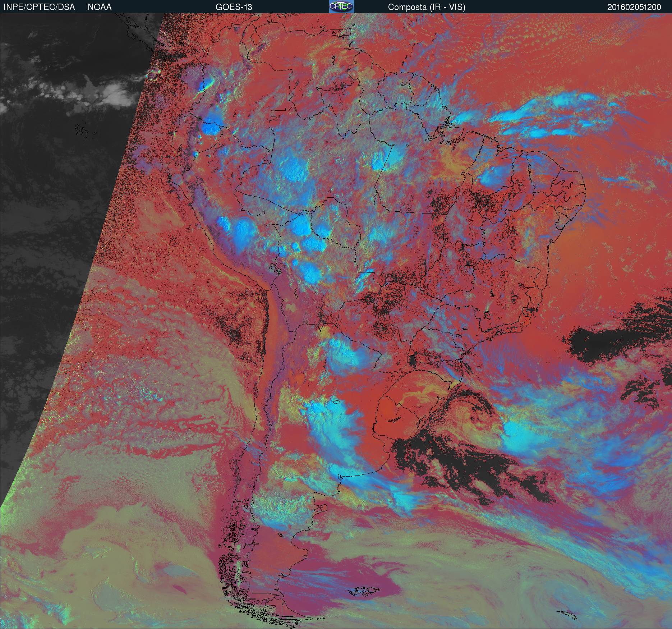The width and height of the screenshot is (672, 629).
Task: Click the CPTEC logo in the header
Action: pos(341,6)
